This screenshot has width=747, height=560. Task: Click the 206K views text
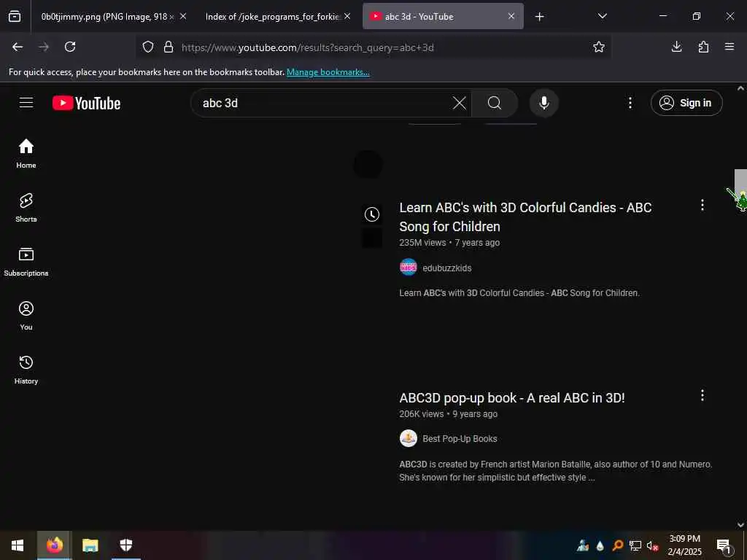point(421,414)
